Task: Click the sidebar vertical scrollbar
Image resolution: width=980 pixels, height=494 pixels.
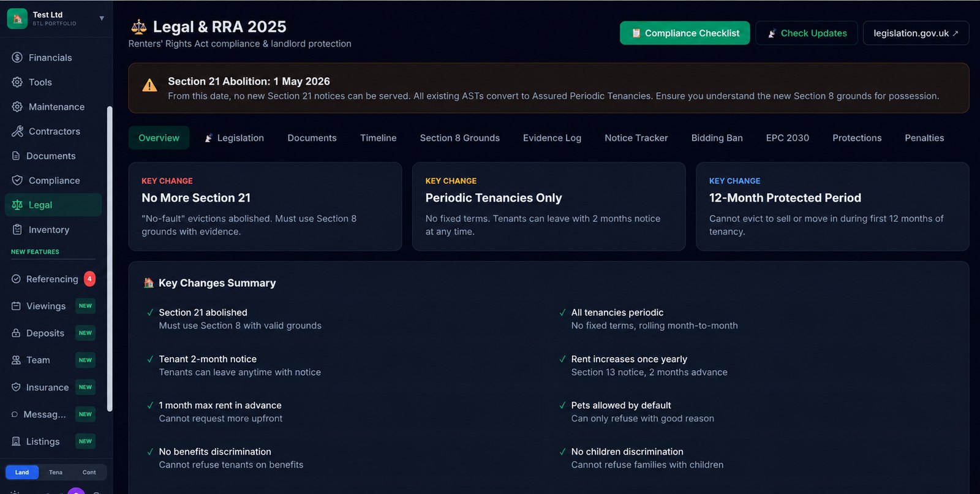Action: pos(110,259)
